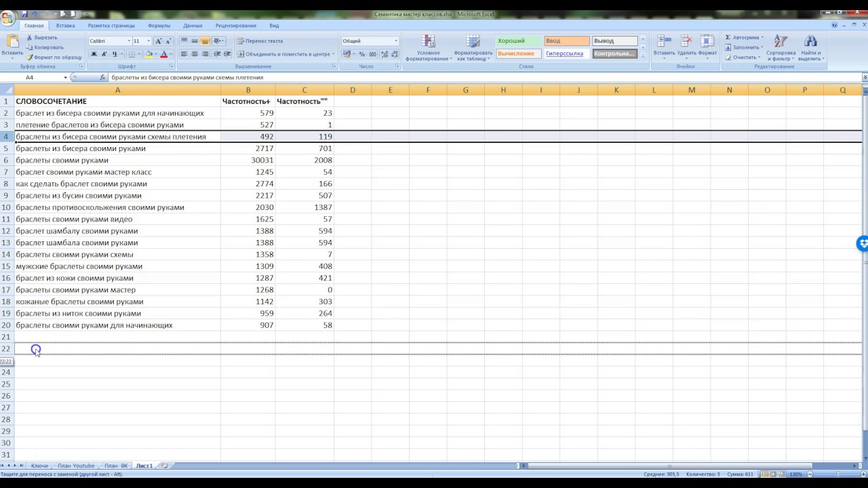Viewport: 868px width, 488px height.
Task: Align text to the left
Action: coord(184,54)
